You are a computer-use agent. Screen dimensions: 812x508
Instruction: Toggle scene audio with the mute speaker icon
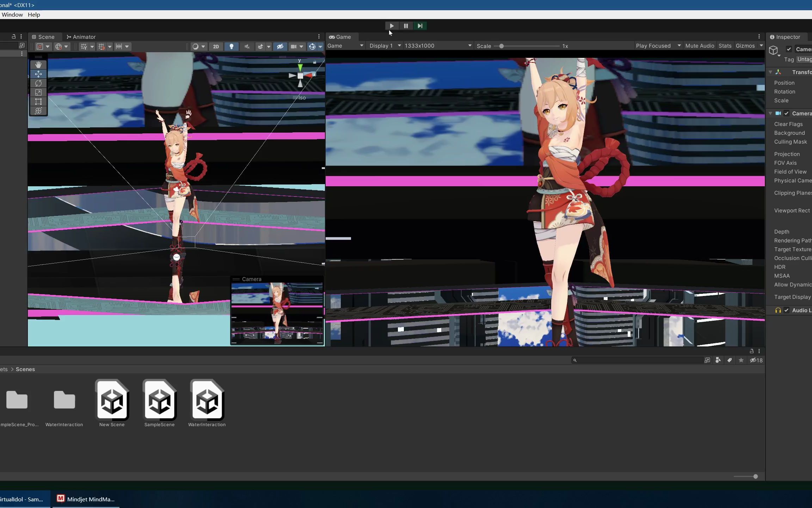[247, 46]
